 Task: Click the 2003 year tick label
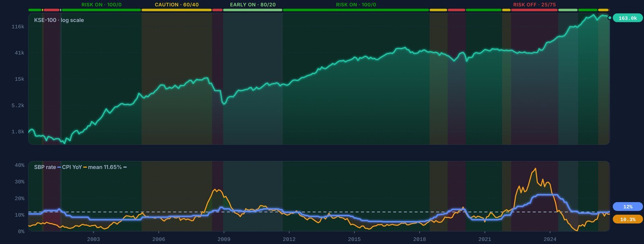[x=93, y=239]
